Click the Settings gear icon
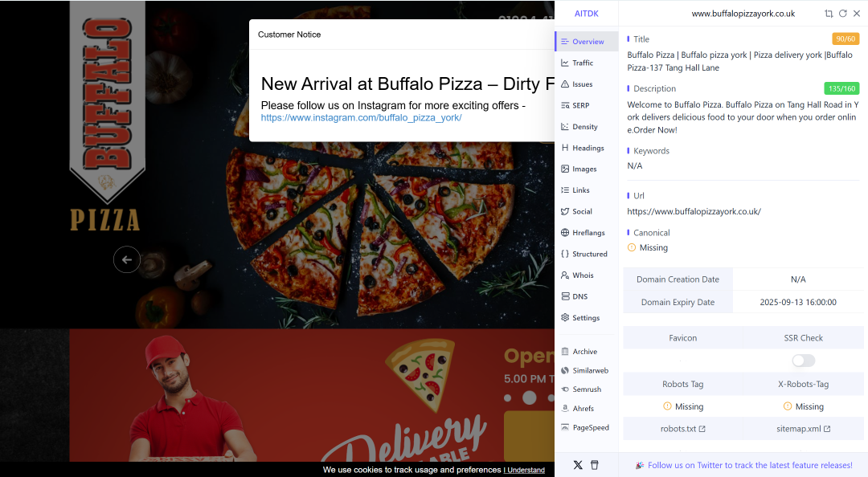868x477 pixels. click(565, 318)
